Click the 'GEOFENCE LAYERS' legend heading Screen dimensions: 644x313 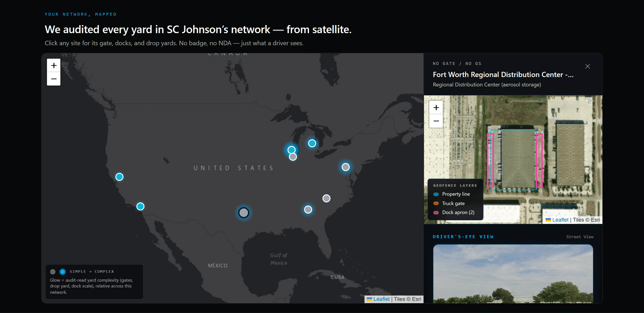pyautogui.click(x=455, y=185)
